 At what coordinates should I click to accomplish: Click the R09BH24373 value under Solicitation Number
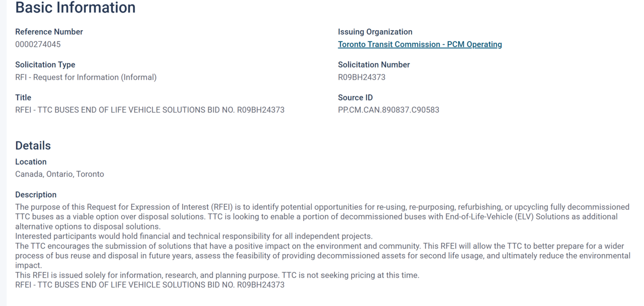click(x=362, y=77)
